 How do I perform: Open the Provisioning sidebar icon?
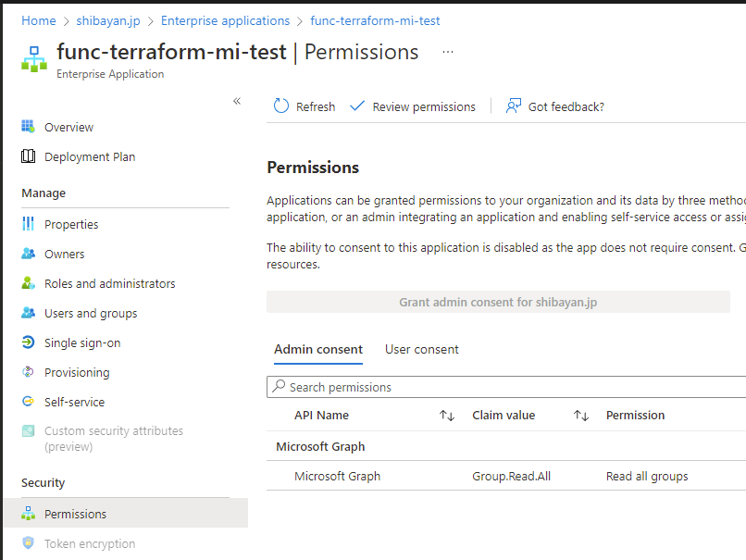(x=28, y=371)
